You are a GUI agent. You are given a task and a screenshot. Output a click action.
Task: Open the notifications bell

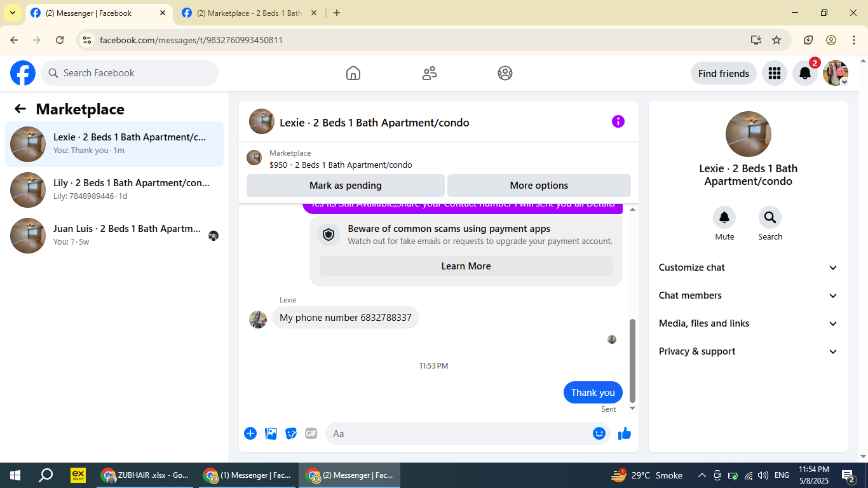click(x=805, y=73)
